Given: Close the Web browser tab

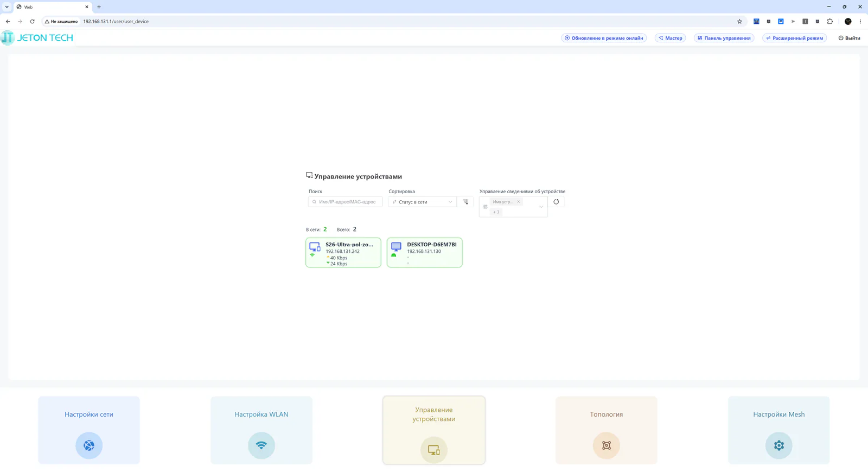Looking at the screenshot, I should click(87, 7).
